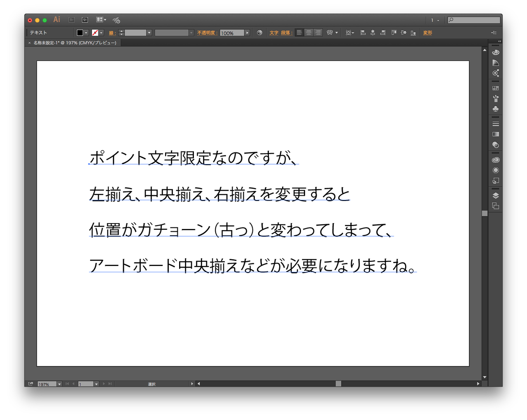Click the orange 線 stroke panel link
Screen dimensions: 527x420
(x=112, y=33)
